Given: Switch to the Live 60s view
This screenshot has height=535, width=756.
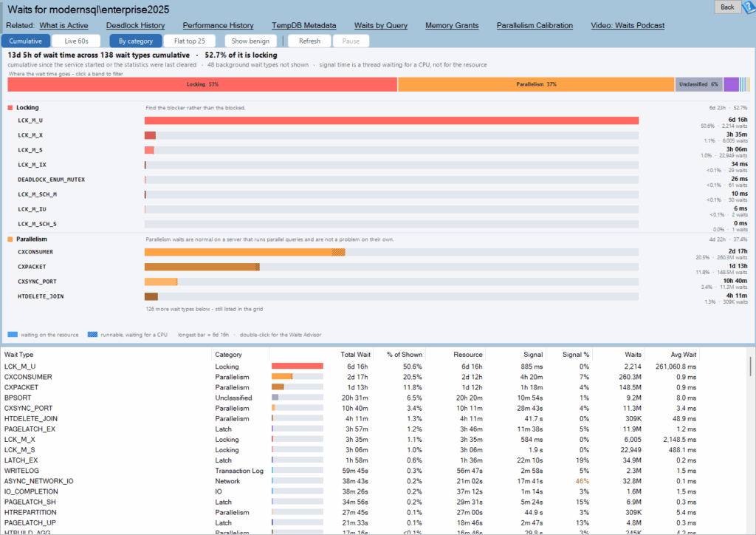Looking at the screenshot, I should pos(76,41).
